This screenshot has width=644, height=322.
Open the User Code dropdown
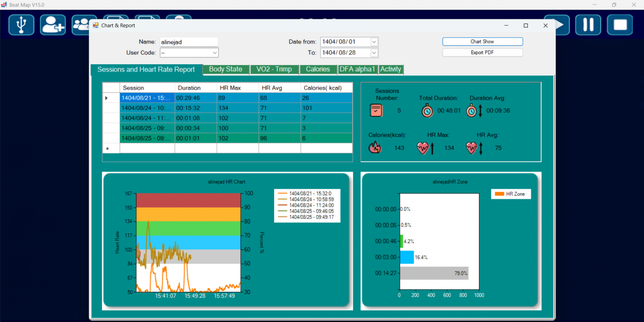214,53
